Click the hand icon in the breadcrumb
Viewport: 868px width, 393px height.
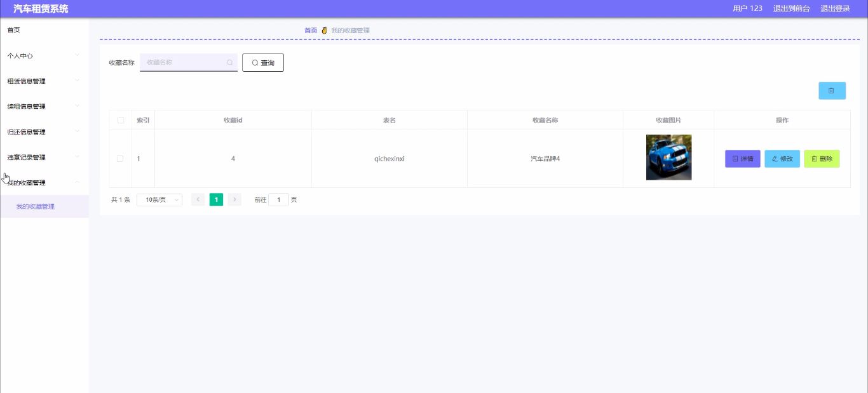point(324,30)
